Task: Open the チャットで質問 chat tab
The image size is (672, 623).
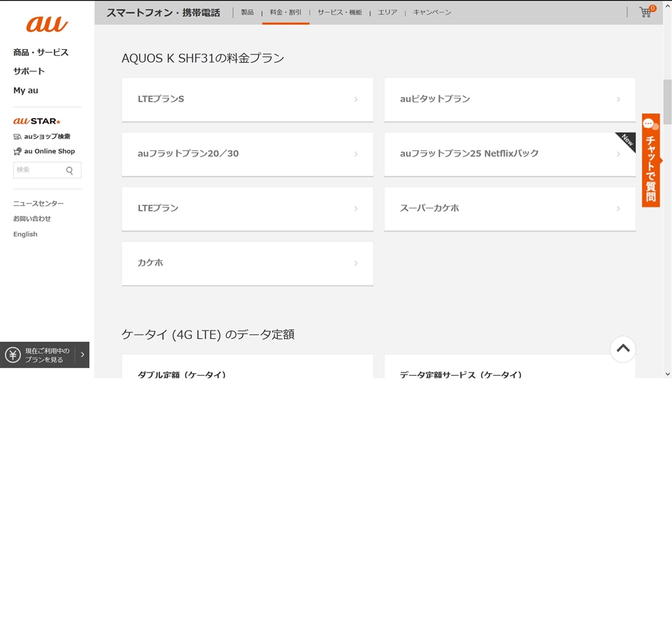Action: 650,160
